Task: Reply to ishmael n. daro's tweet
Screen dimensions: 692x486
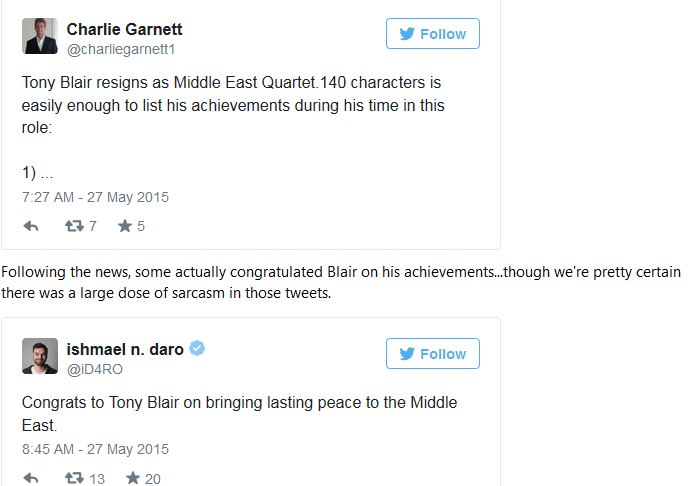Action: 31,478
